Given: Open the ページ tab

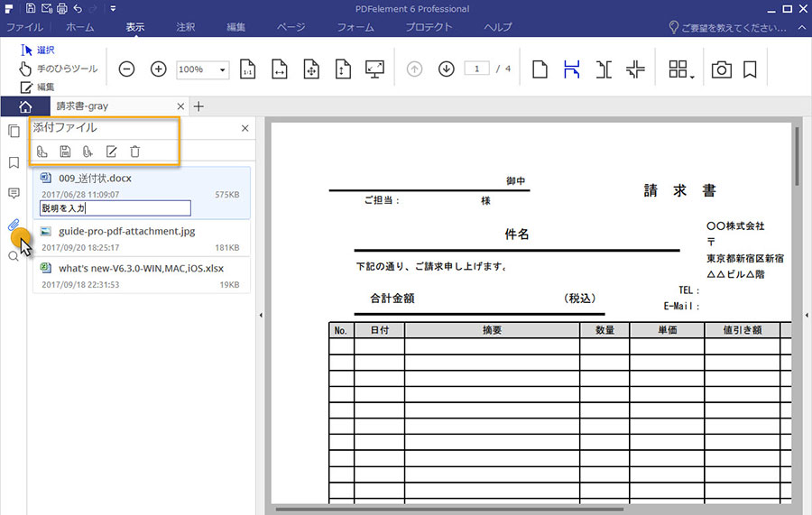Looking at the screenshot, I should coord(291,27).
